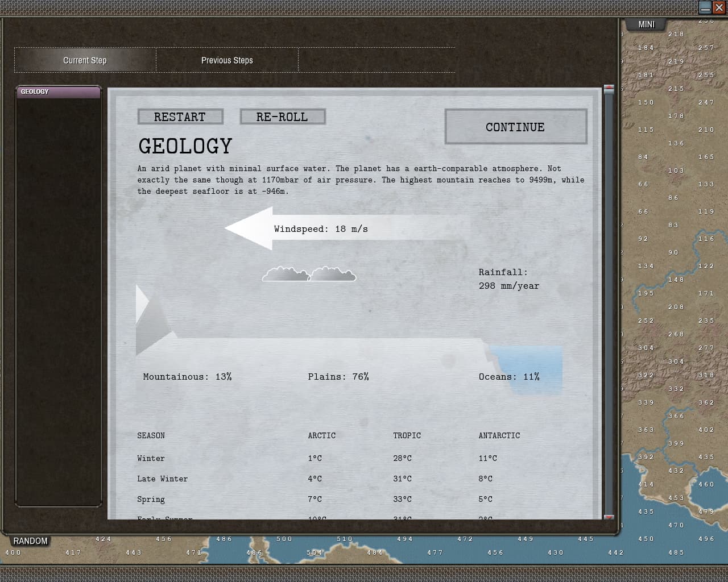The height and width of the screenshot is (582, 728).
Task: Click map hex labeled 402
Action: tap(706, 430)
